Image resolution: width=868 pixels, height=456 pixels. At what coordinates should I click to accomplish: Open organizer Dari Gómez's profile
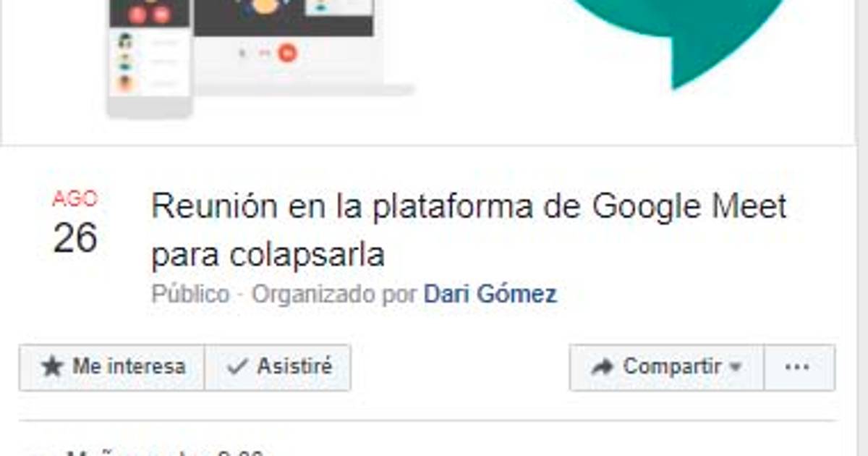(x=490, y=294)
